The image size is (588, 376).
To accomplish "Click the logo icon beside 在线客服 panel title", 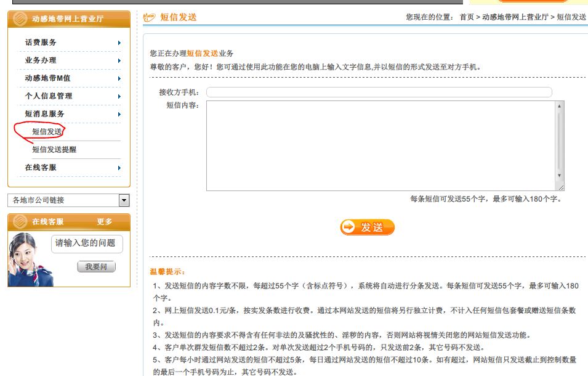I will (20, 222).
